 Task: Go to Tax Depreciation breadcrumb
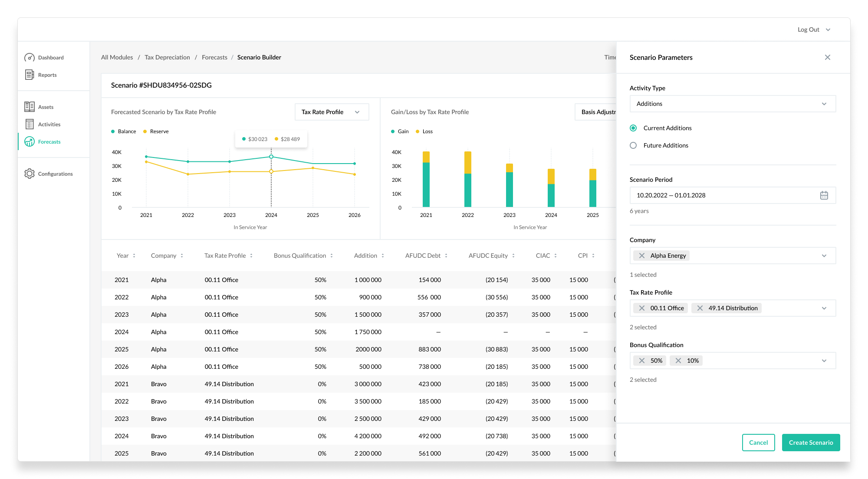pos(167,57)
